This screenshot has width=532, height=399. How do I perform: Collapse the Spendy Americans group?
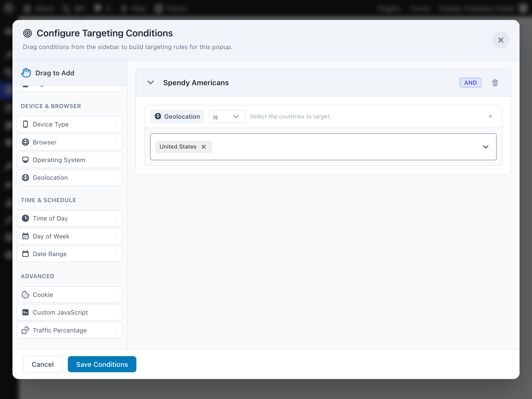pyautogui.click(x=151, y=83)
